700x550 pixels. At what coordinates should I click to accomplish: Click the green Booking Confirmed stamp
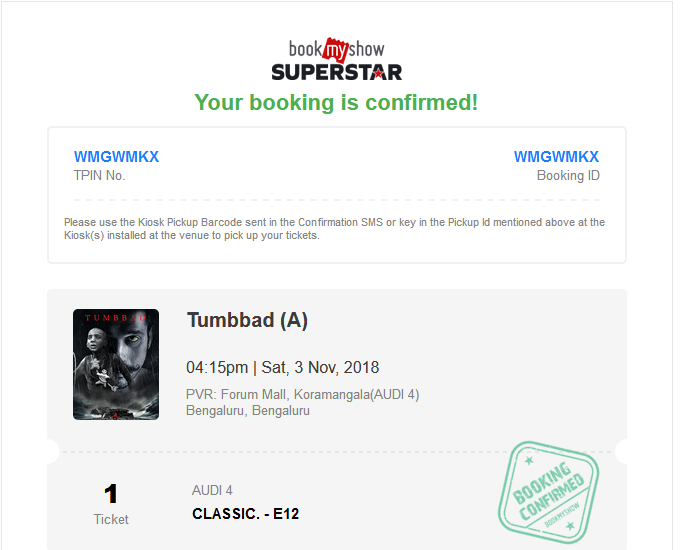(549, 492)
